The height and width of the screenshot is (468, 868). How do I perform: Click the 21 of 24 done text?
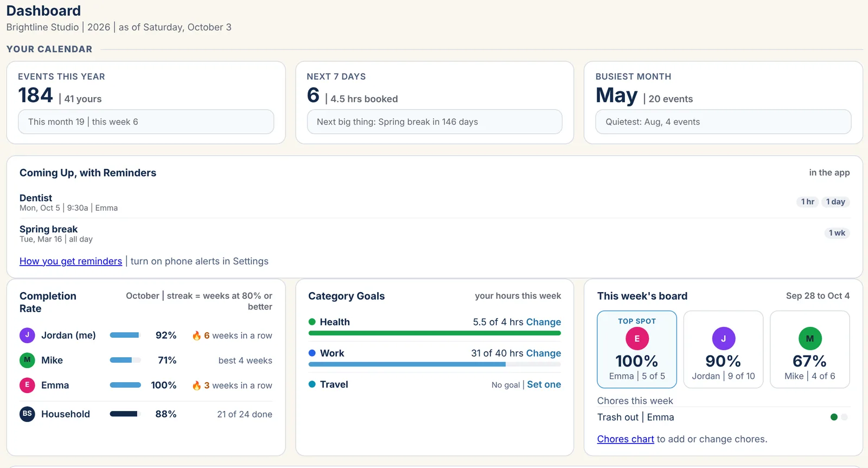pyautogui.click(x=245, y=414)
